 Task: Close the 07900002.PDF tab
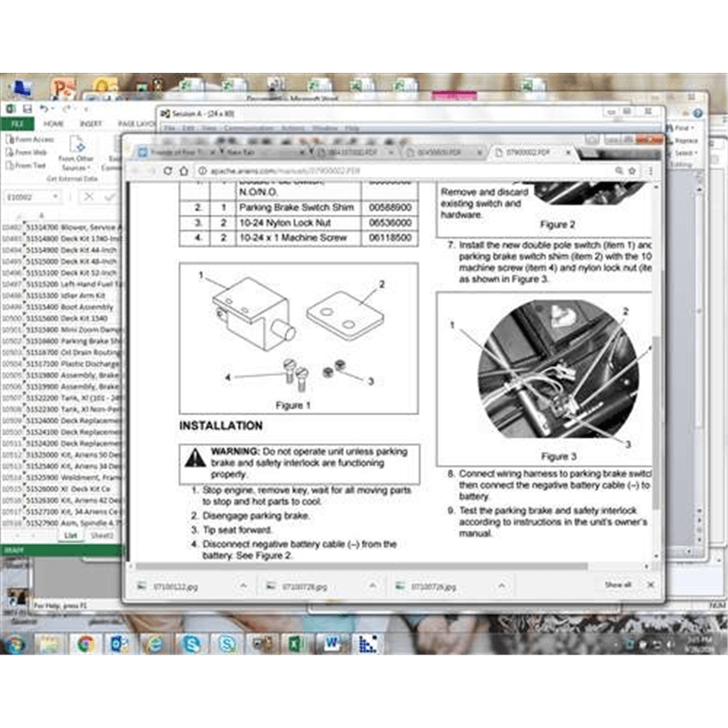568,152
